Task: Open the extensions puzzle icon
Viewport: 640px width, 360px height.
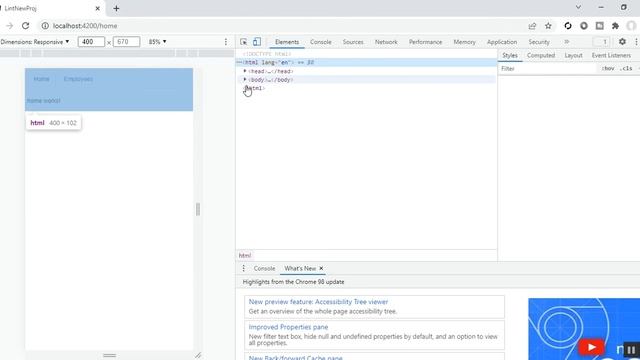Action: pos(615,26)
